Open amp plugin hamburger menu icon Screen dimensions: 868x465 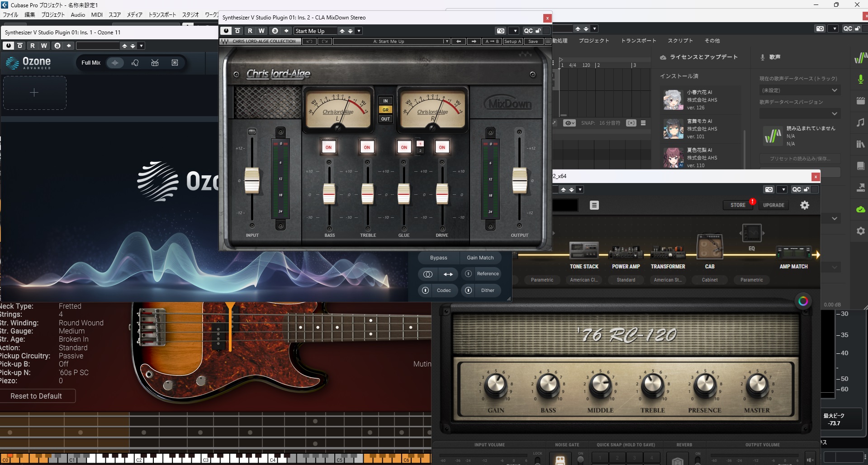tap(594, 205)
